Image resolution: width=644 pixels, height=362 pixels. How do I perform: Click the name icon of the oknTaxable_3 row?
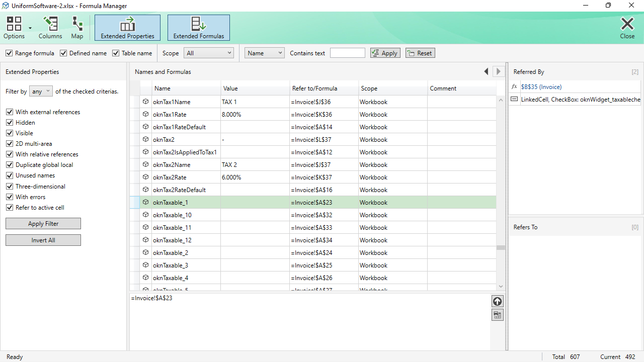coord(145,265)
